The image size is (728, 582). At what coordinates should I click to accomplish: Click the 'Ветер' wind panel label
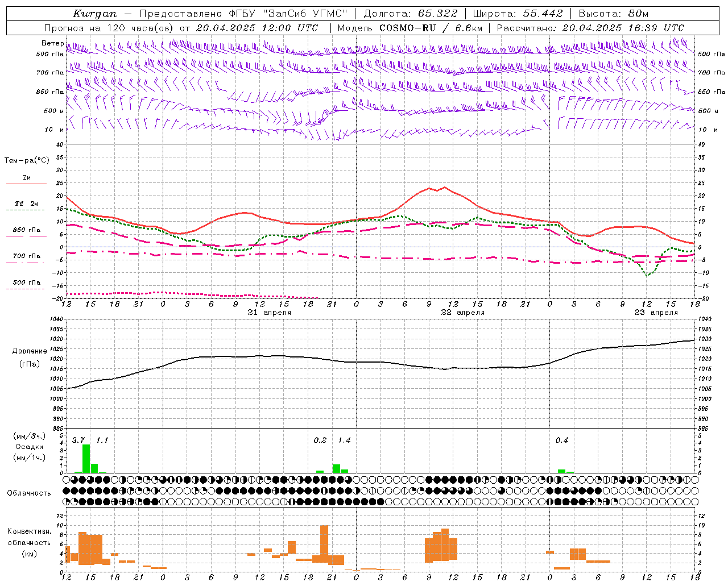[x=53, y=43]
